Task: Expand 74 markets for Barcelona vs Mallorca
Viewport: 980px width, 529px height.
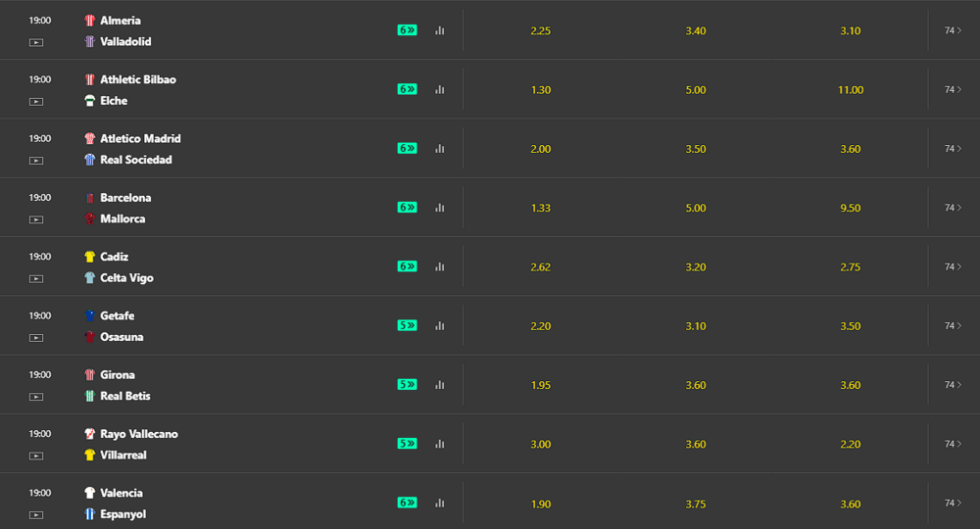Action: (953, 208)
